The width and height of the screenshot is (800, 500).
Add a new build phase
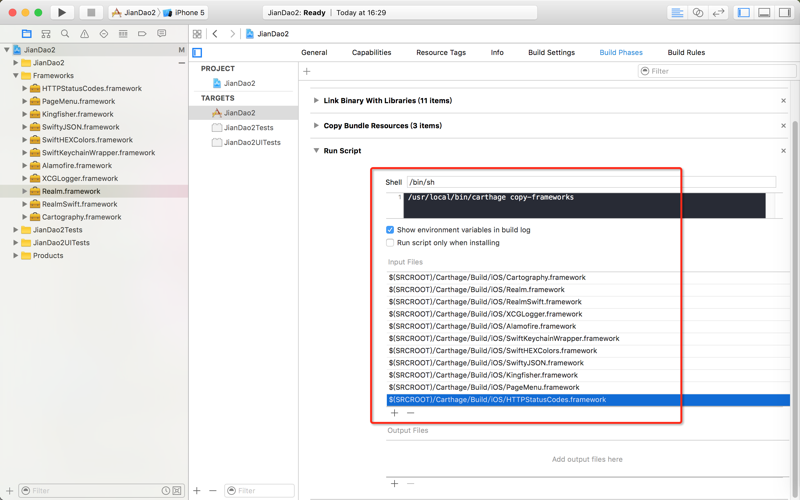tap(307, 71)
